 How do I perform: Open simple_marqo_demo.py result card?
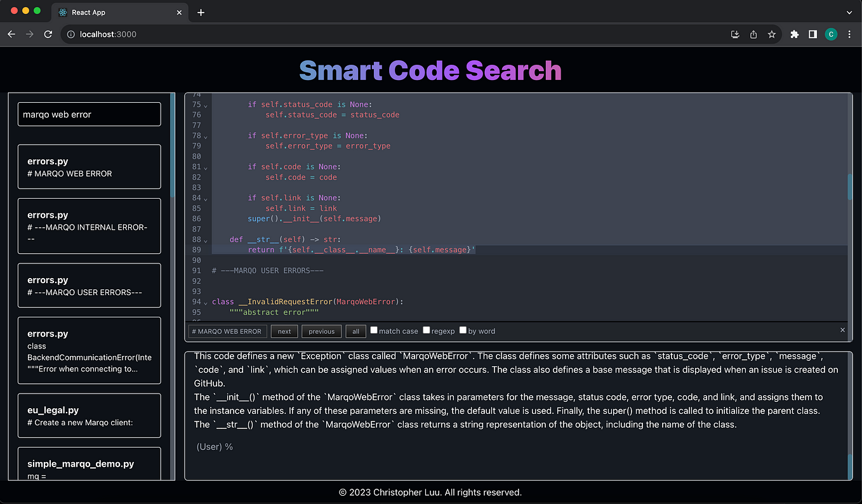point(90,464)
